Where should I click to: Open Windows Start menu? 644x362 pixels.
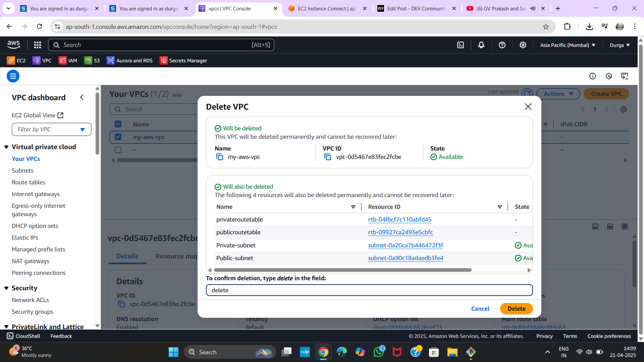(x=173, y=352)
